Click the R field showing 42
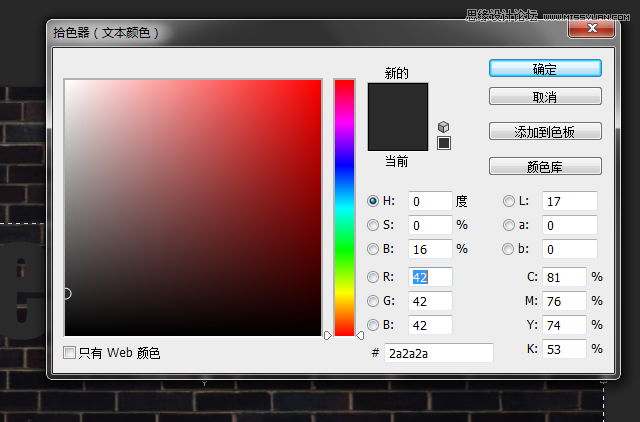The image size is (640, 422). tap(430, 277)
